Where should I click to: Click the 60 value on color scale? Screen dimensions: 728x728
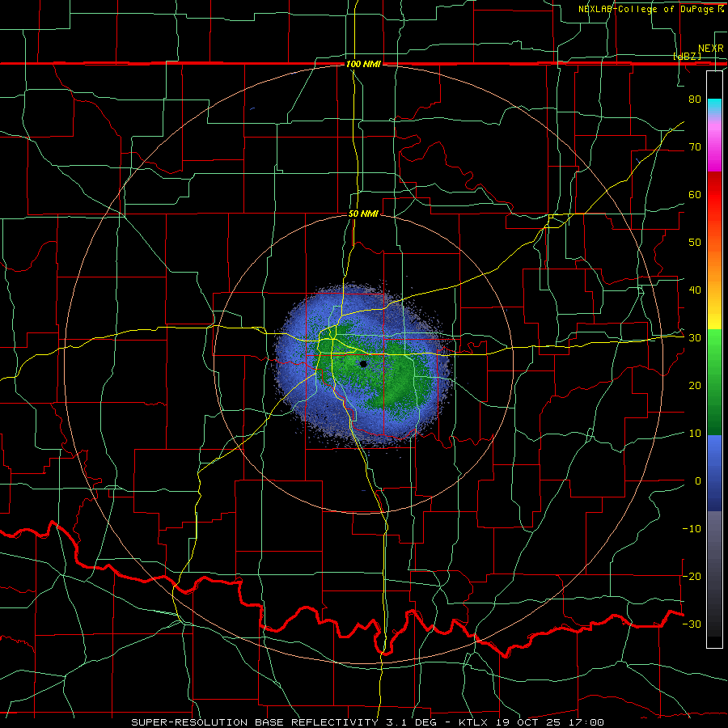(x=695, y=194)
